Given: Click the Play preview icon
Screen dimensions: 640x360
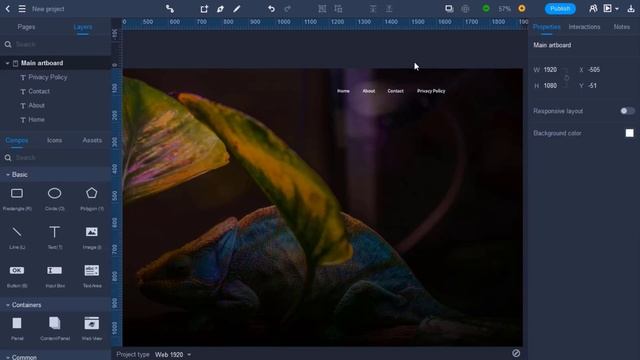Looking at the screenshot, I should 608,9.
